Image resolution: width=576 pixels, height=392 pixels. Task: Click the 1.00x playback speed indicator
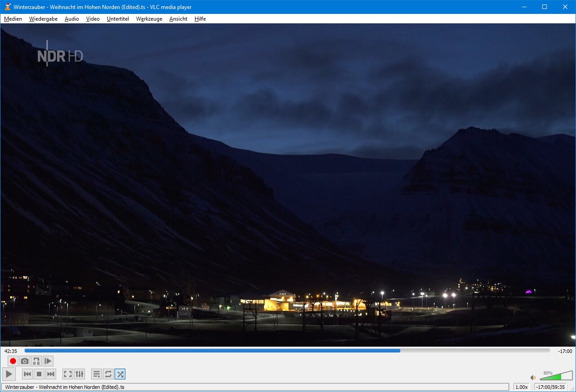pos(521,387)
